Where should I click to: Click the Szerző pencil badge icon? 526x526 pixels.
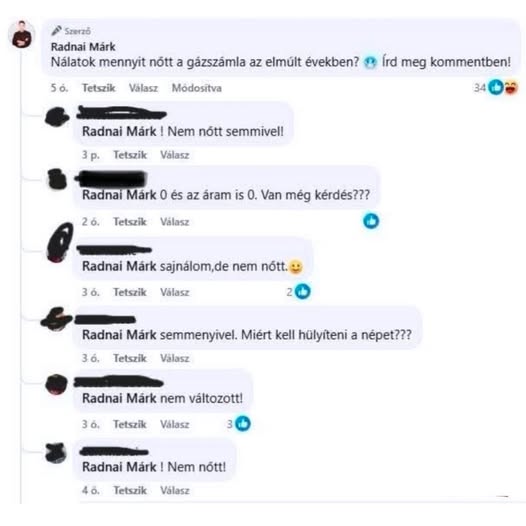(56, 31)
